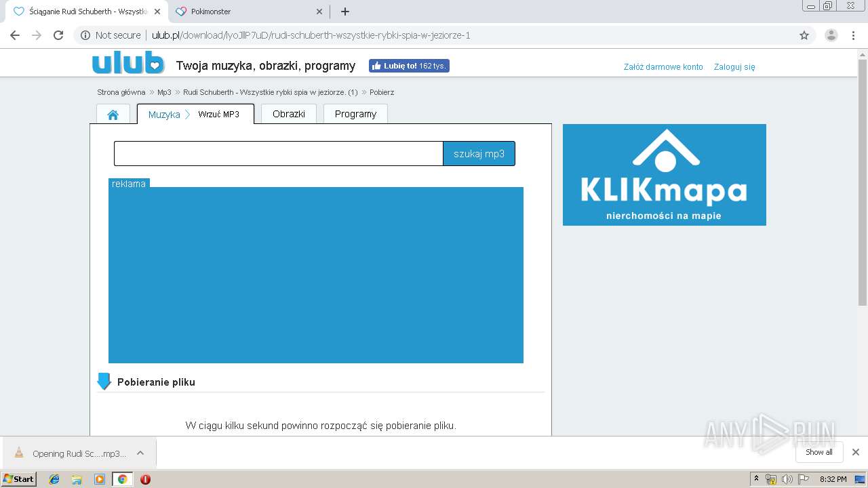Close the Ściąganie Rudi Schuberth tab
Screen dimensions: 868x488
(157, 12)
